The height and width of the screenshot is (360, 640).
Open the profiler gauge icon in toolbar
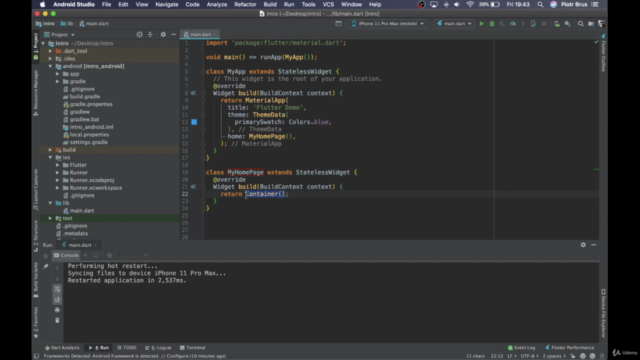pyautogui.click(x=513, y=24)
